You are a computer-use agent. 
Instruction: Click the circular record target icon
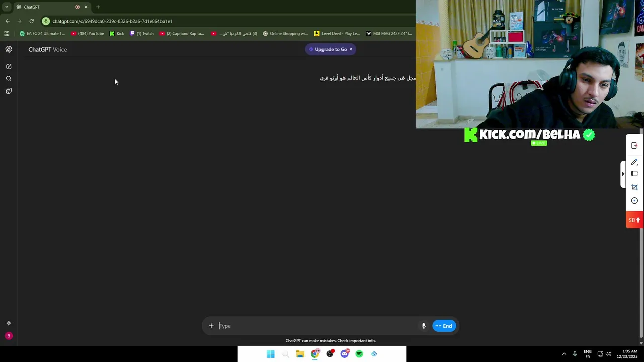(634, 201)
